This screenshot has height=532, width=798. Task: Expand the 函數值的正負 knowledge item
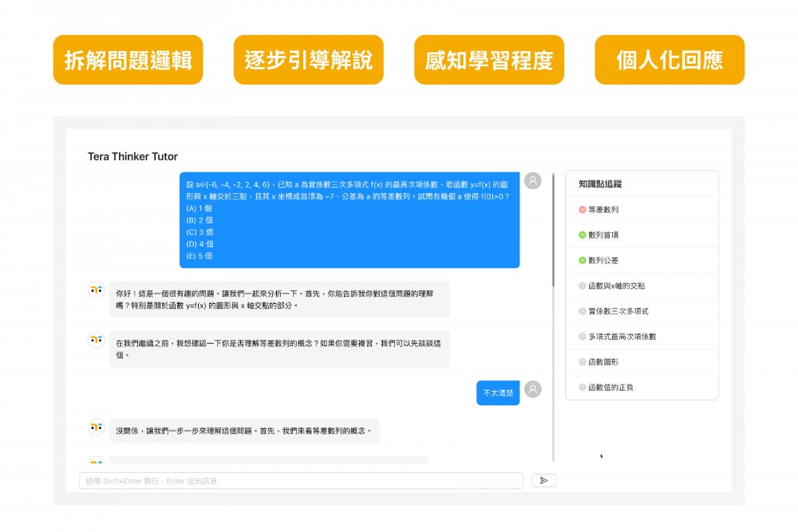[x=610, y=388]
